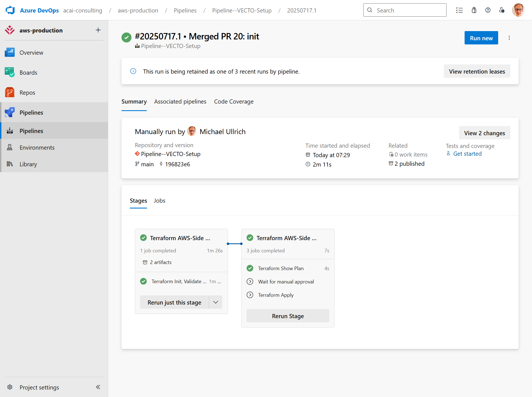Image resolution: width=532 pixels, height=397 pixels.
Task: Click the main branch link
Action: coord(147,164)
